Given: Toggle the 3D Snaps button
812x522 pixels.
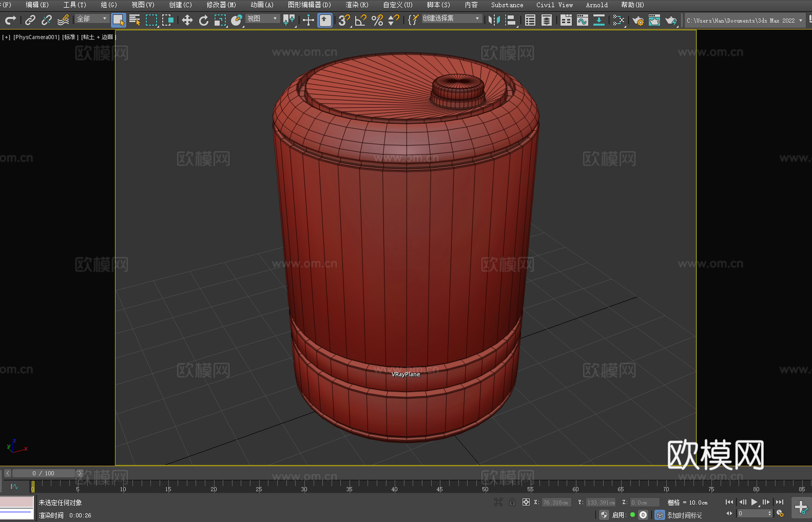Looking at the screenshot, I should 343,20.
